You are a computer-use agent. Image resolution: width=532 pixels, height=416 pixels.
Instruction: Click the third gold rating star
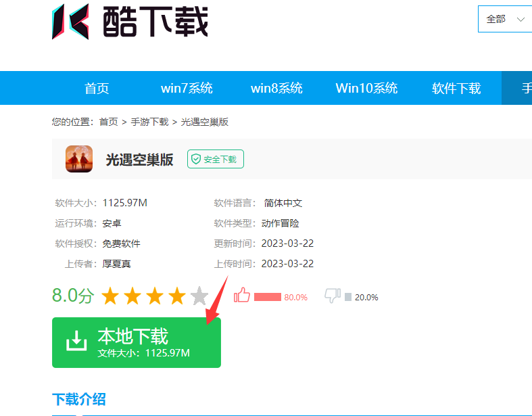155,296
